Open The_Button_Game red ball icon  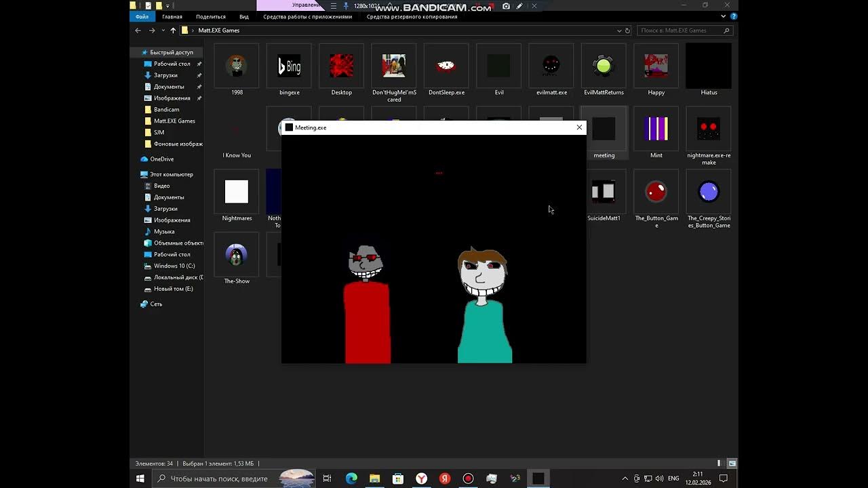pos(656,192)
